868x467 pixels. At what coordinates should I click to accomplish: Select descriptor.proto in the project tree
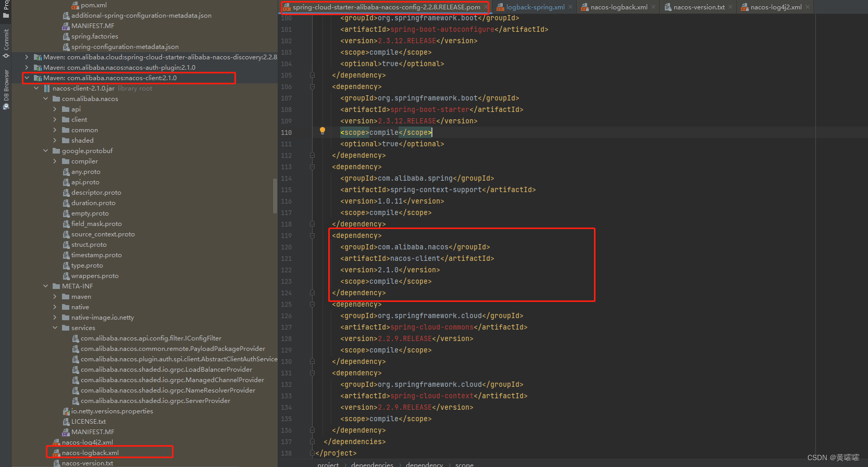point(96,193)
